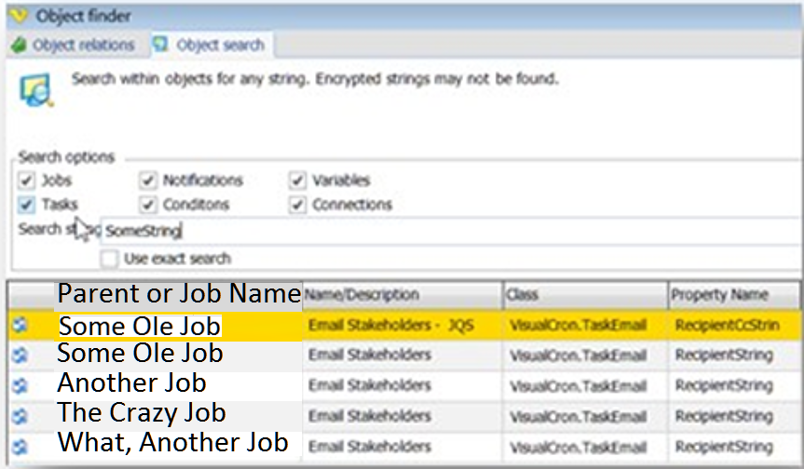The height and width of the screenshot is (469, 804).
Task: Toggle the Connections checkbox
Action: click(297, 204)
